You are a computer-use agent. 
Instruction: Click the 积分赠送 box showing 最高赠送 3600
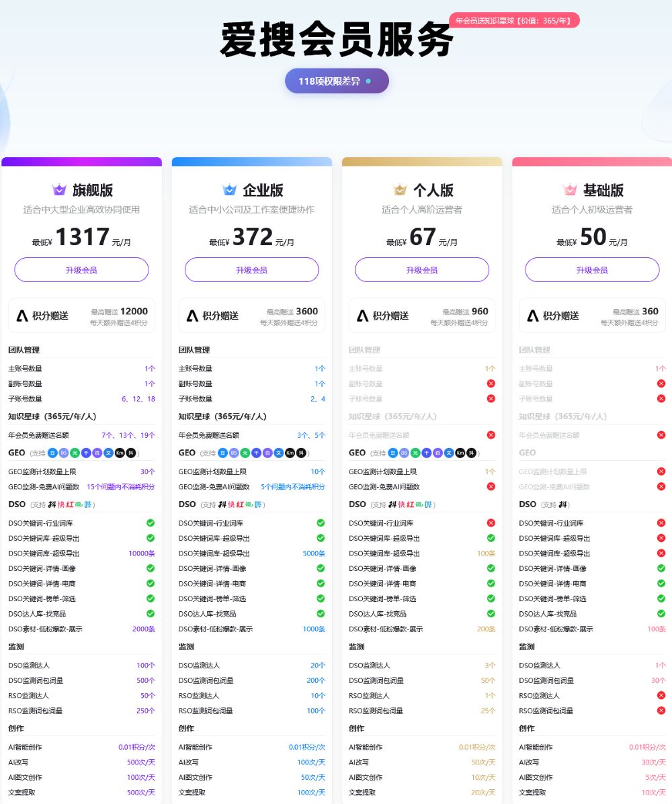pos(252,315)
